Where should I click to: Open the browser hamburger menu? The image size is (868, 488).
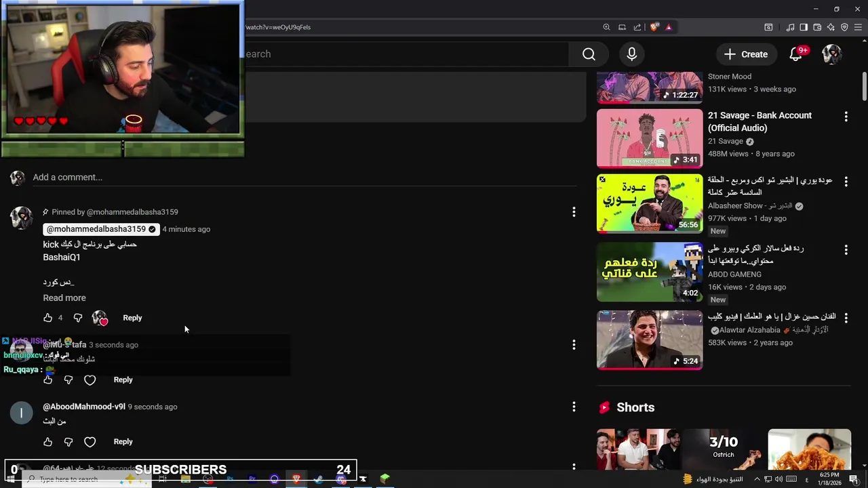tap(858, 27)
